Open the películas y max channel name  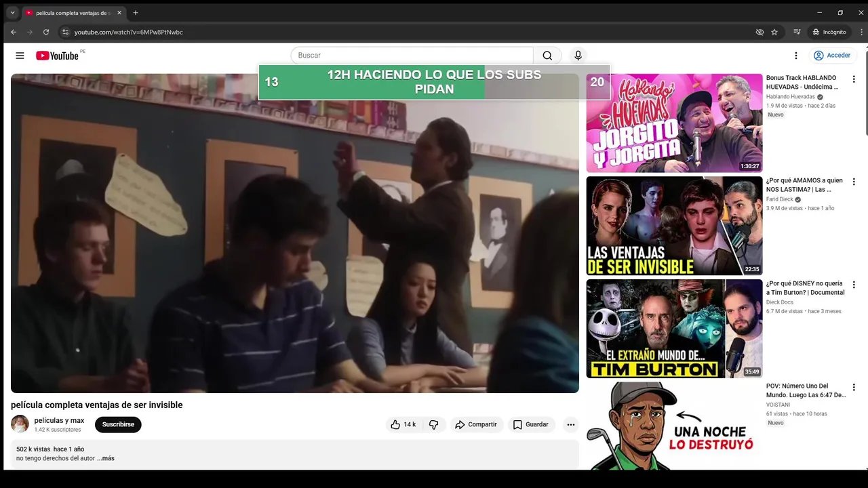point(59,420)
